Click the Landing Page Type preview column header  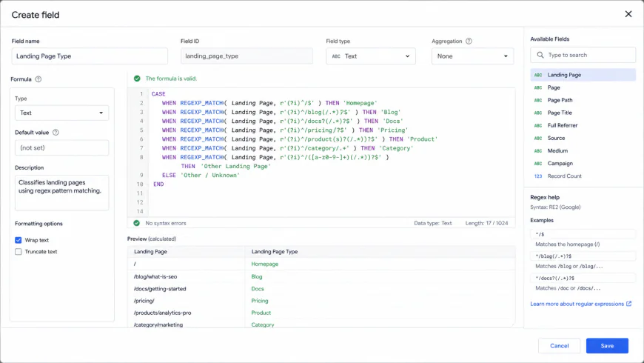coord(275,252)
